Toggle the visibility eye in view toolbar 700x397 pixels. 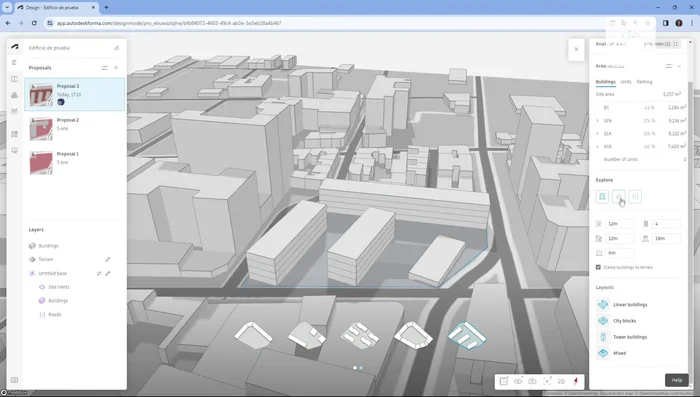518,381
